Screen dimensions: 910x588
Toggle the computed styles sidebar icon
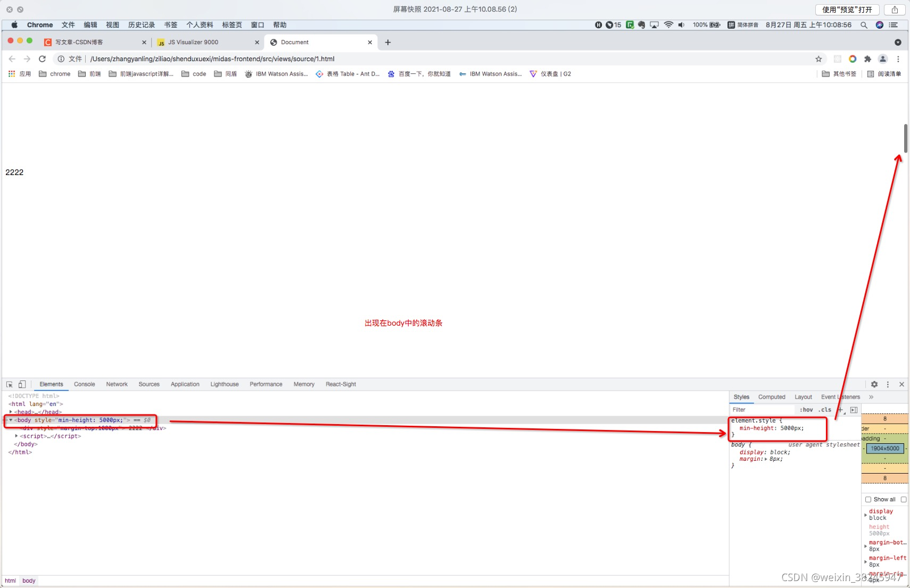(854, 410)
